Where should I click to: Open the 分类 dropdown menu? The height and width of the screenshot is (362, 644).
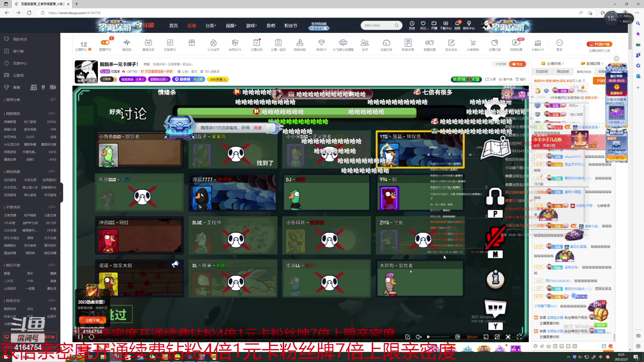click(x=211, y=26)
